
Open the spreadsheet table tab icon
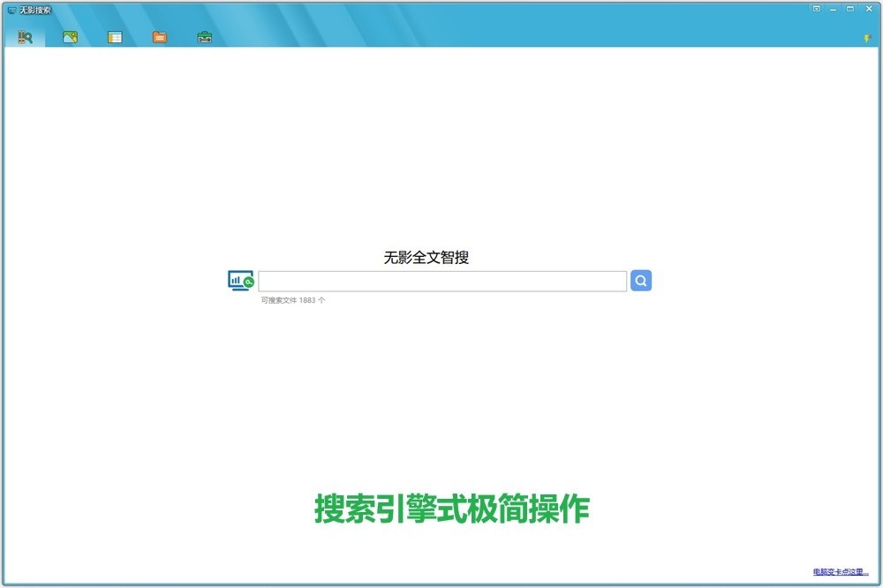[x=115, y=37]
